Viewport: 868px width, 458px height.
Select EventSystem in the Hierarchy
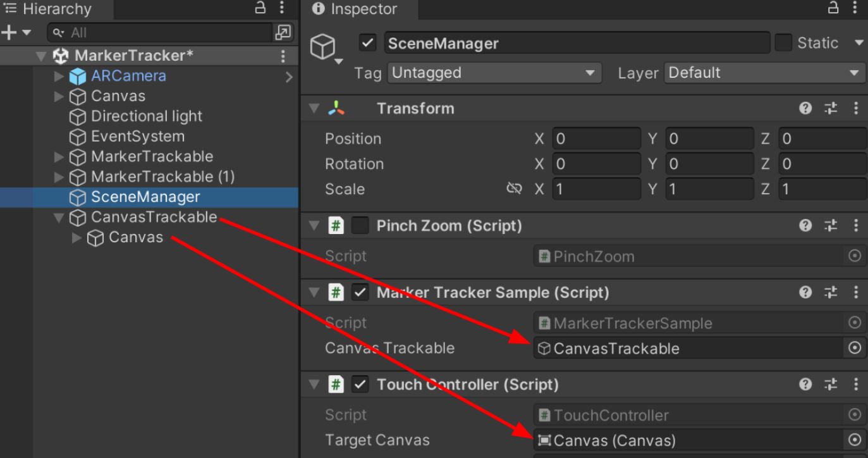138,137
